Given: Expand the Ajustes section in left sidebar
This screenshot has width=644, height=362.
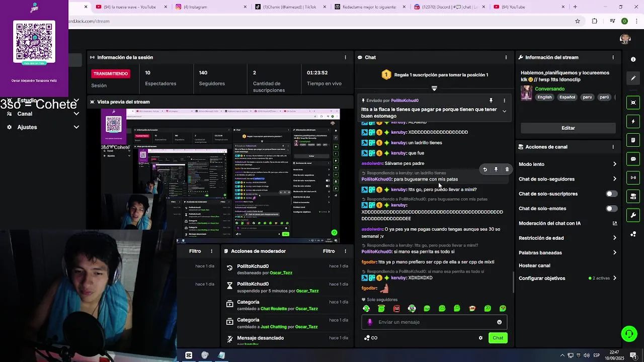Looking at the screenshot, I should (x=76, y=127).
